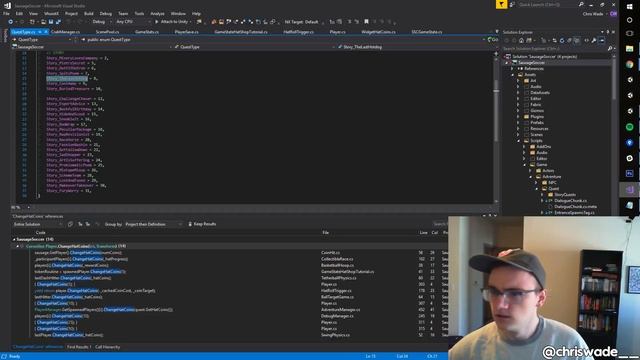The width and height of the screenshot is (640, 360).
Task: Switch to the WidgetHatCoins.cs tab
Action: click(x=378, y=32)
